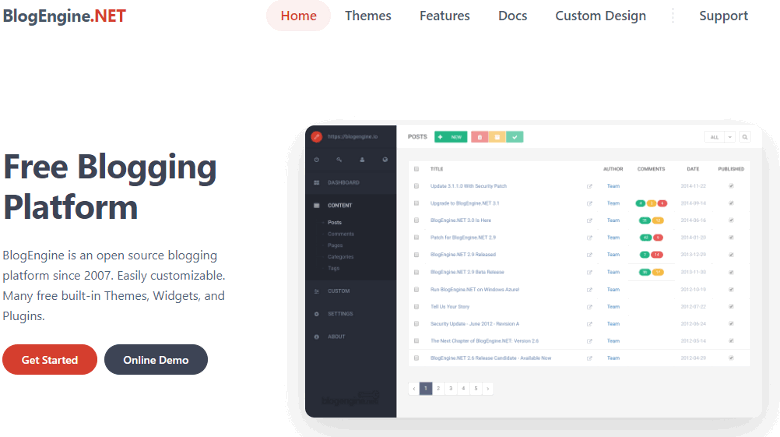Check the box for 'BlogEngine.NET 3.3 is Here'
780x437 pixels.
point(417,220)
